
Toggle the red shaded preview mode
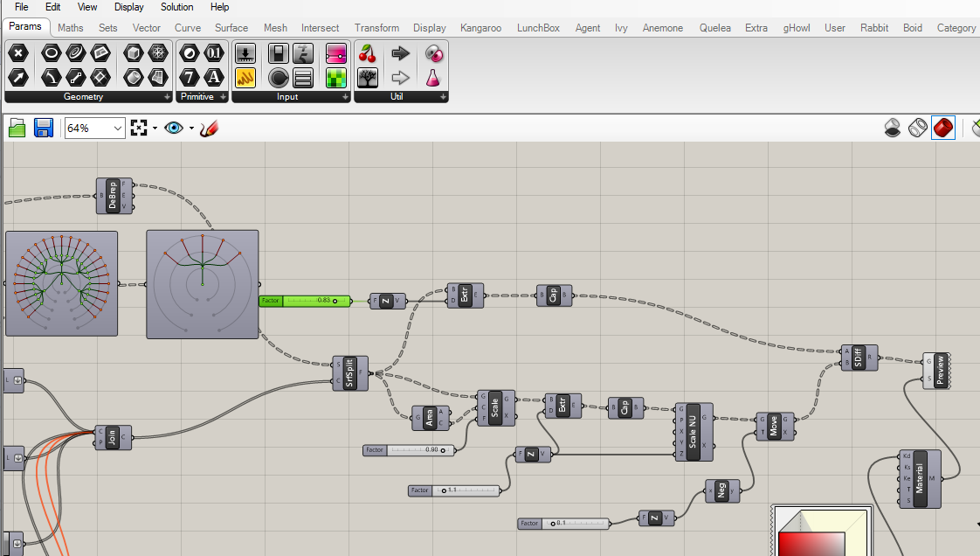[x=943, y=129]
